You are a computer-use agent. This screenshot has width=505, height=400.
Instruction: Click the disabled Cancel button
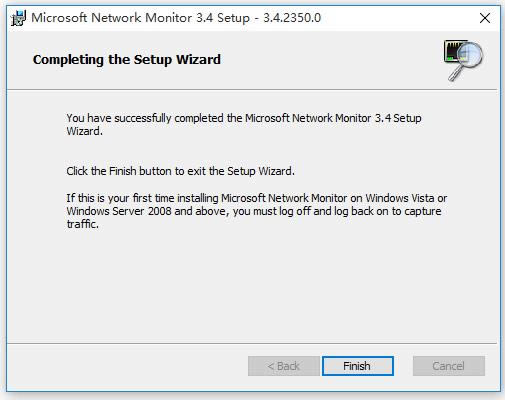click(x=449, y=366)
